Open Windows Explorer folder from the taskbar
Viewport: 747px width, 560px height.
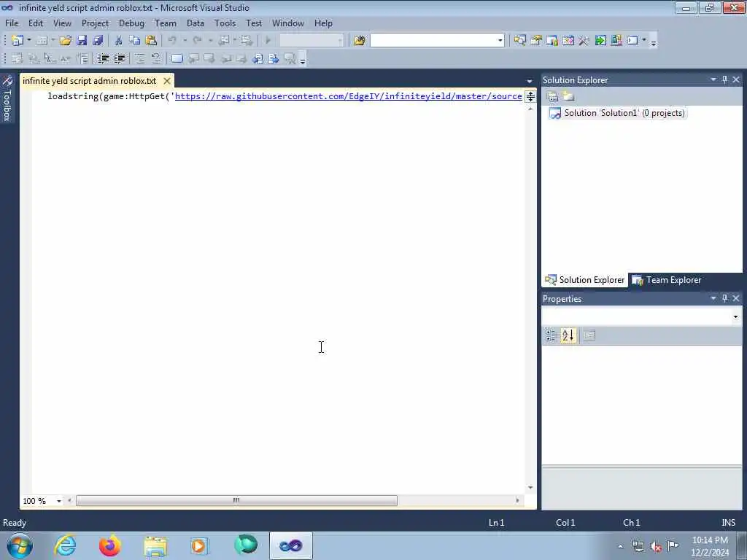[x=155, y=545]
